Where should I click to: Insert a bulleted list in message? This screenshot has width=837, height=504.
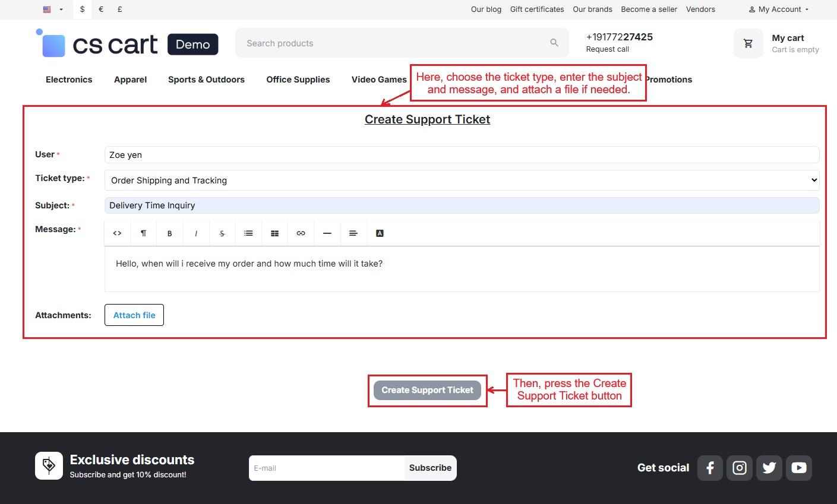tap(248, 233)
